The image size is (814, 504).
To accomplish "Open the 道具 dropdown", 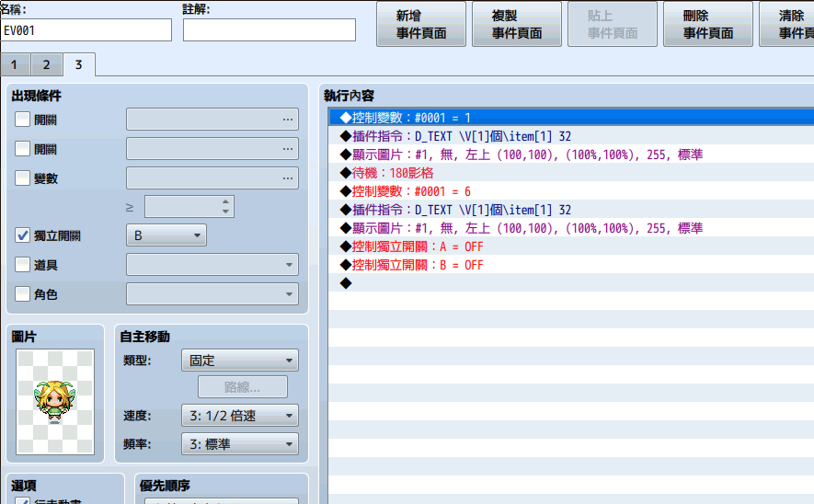I will (x=212, y=265).
